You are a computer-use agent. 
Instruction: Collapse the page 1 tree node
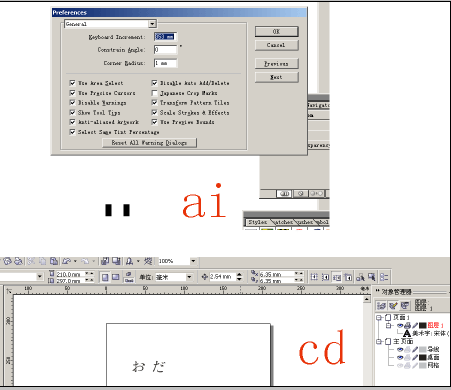click(x=379, y=317)
